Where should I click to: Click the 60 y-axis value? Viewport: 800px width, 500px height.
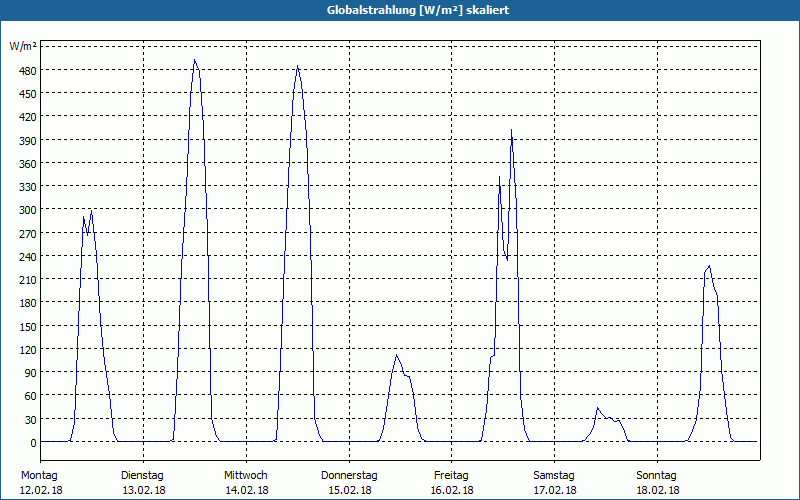coord(30,396)
